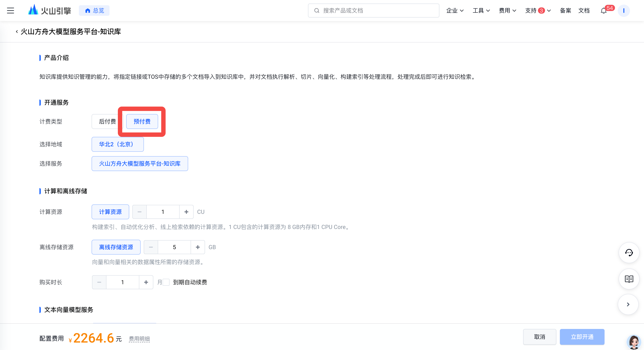Expand the 费用 dropdown menu

pos(507,11)
